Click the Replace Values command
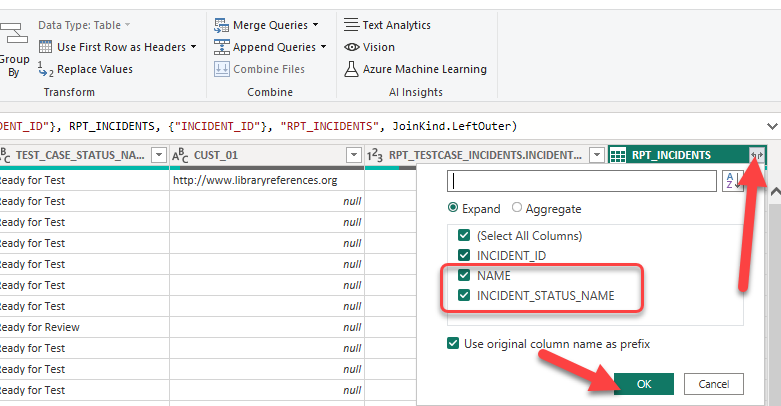 [x=95, y=69]
